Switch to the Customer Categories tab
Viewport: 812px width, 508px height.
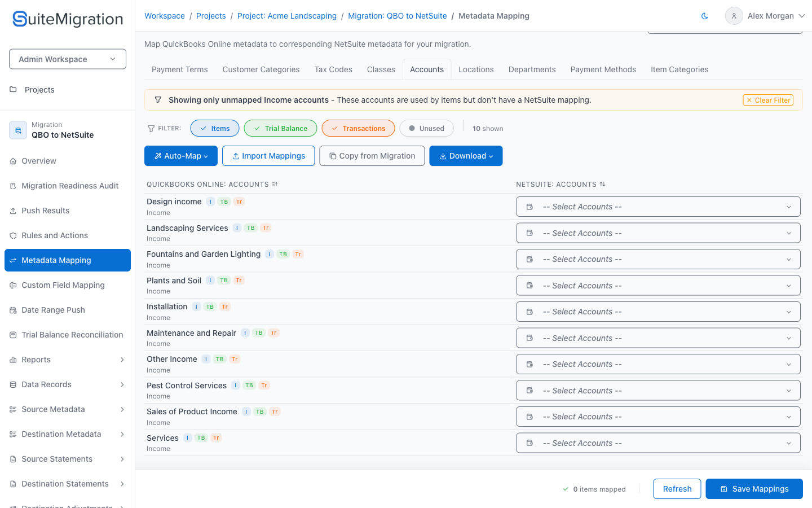click(x=261, y=69)
